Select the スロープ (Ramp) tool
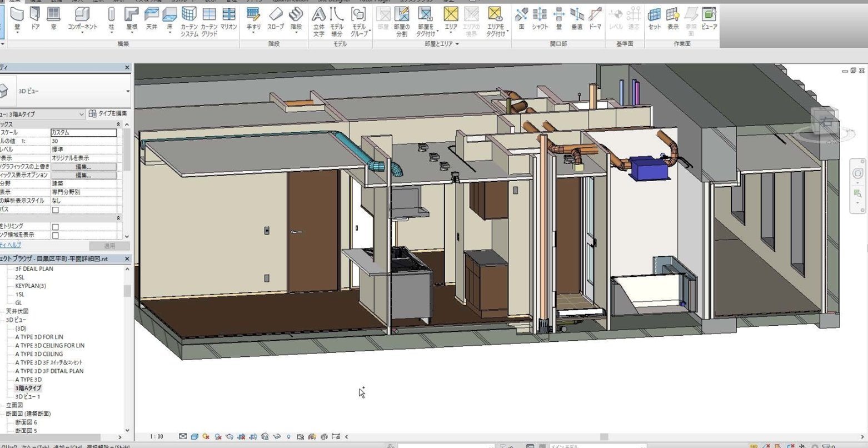The width and height of the screenshot is (868, 448). tap(276, 19)
